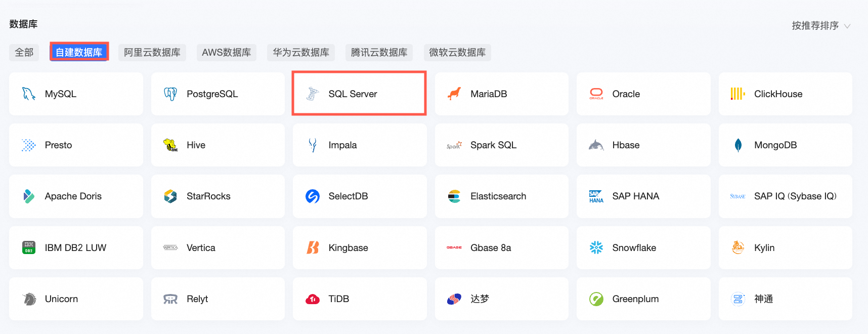This screenshot has height=334, width=868.
Task: Click the PostgreSQL elephant icon
Action: pyautogui.click(x=170, y=94)
